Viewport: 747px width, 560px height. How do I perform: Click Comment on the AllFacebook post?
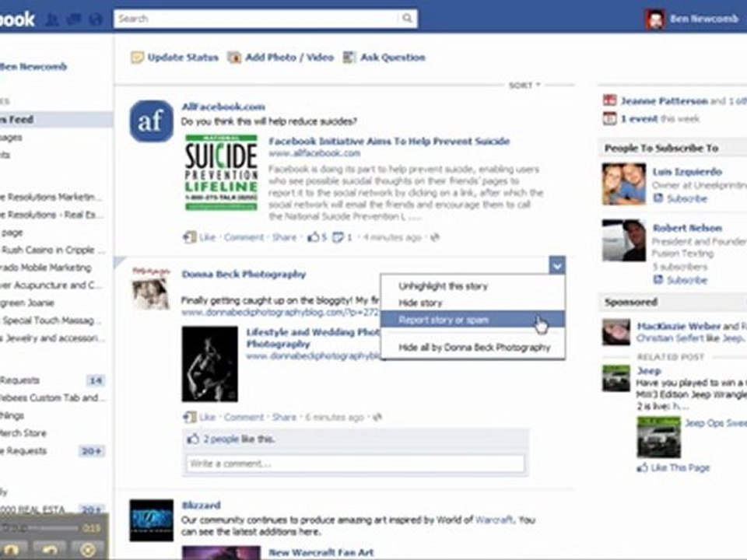pyautogui.click(x=244, y=236)
